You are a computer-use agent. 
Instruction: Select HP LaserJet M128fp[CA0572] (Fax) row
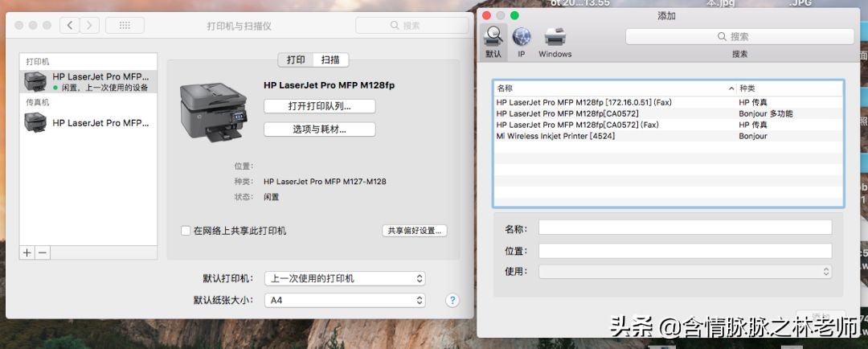668,125
